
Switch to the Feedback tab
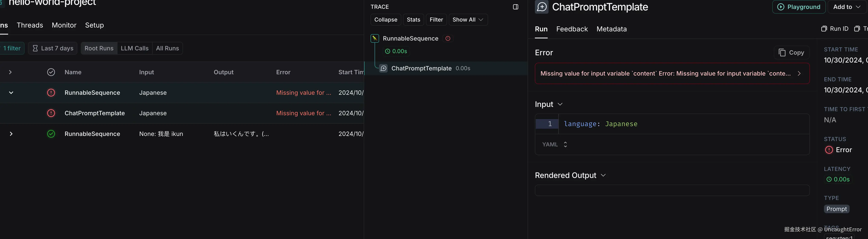point(572,29)
